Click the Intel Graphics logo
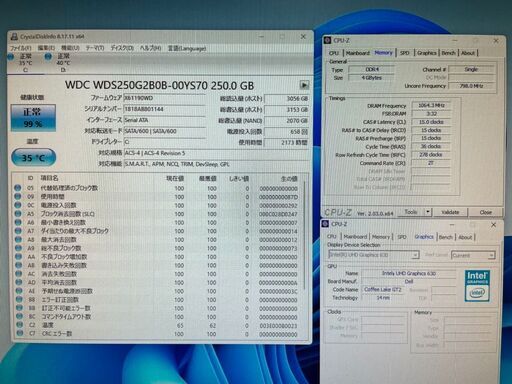The width and height of the screenshot is (512, 384). (477, 286)
